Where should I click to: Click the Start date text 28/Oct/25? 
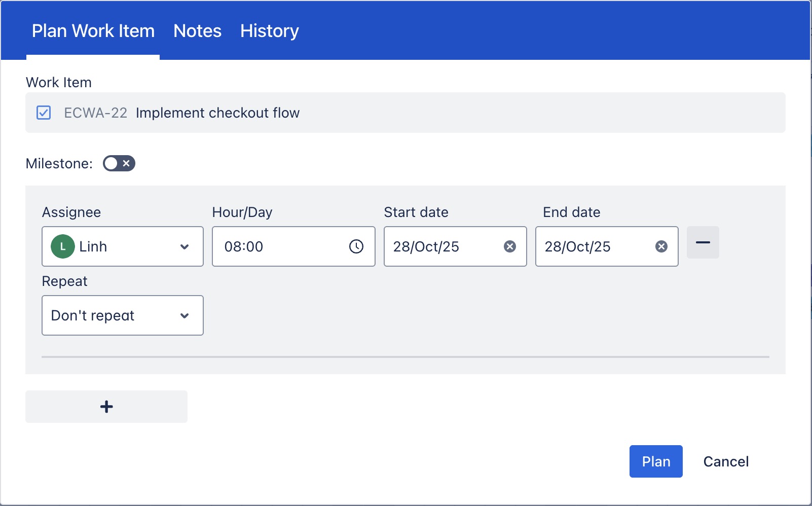[426, 246]
